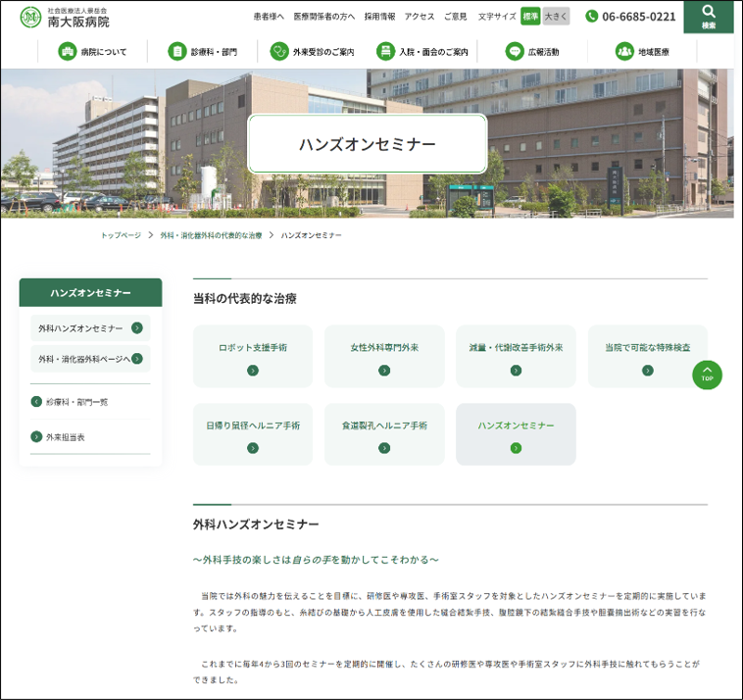Open 外科ハンズオンセミナー in the sidebar
743x700 pixels.
90,328
